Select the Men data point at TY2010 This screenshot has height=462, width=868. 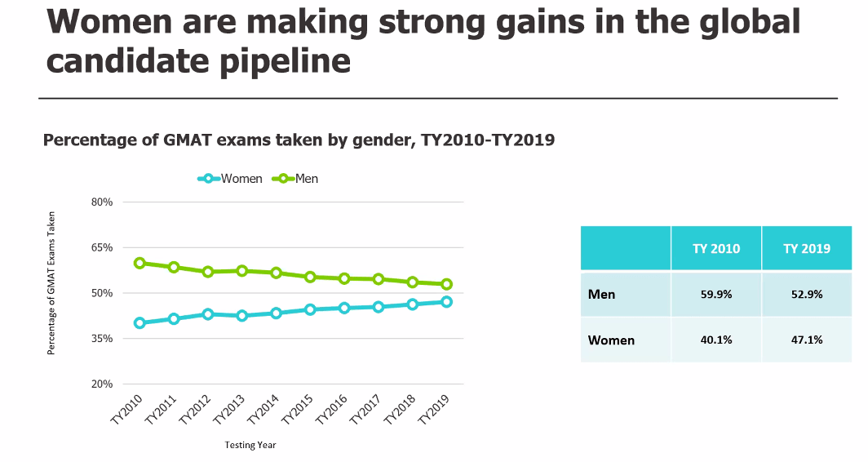tap(139, 263)
